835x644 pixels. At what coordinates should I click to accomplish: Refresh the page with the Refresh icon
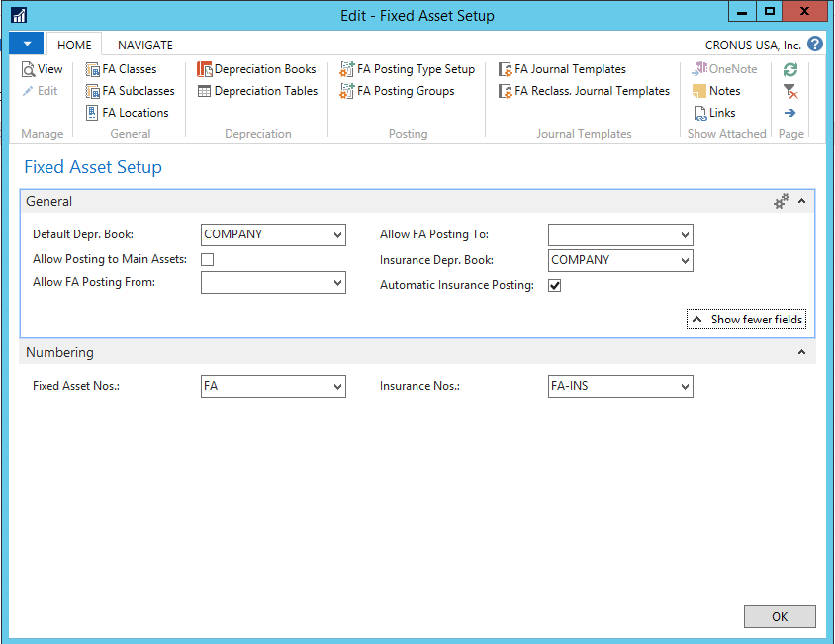[x=789, y=69]
